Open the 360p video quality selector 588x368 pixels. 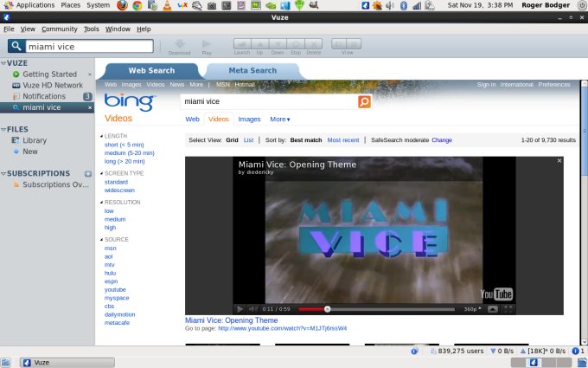[x=472, y=309]
